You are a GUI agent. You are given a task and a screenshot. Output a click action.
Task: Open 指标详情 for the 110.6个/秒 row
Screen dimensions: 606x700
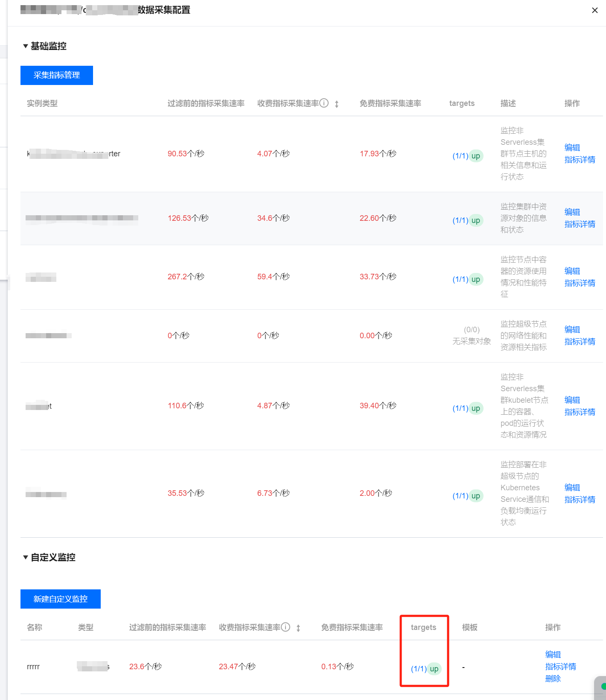580,412
